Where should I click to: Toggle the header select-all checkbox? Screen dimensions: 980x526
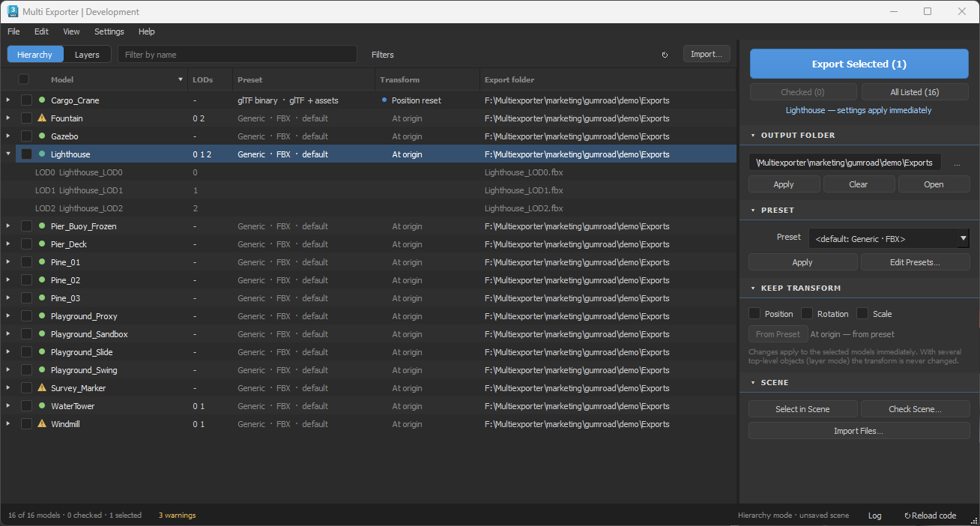click(24, 79)
